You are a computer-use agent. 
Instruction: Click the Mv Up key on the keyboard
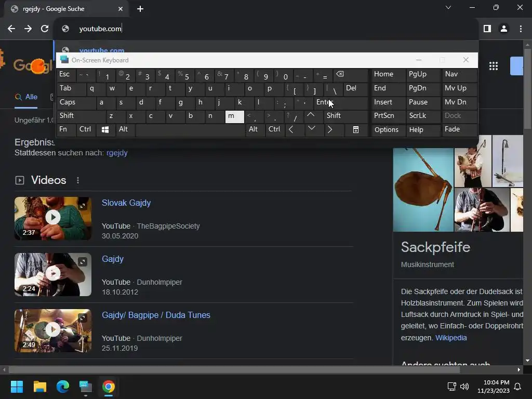(459, 88)
